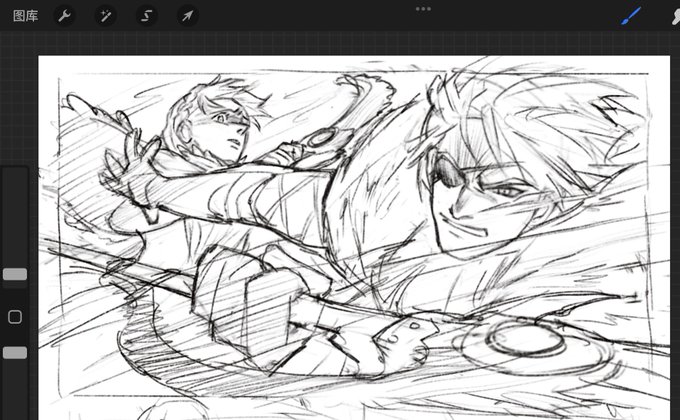Click the brush opacity slider handle
This screenshot has width=680, height=420.
click(x=15, y=353)
